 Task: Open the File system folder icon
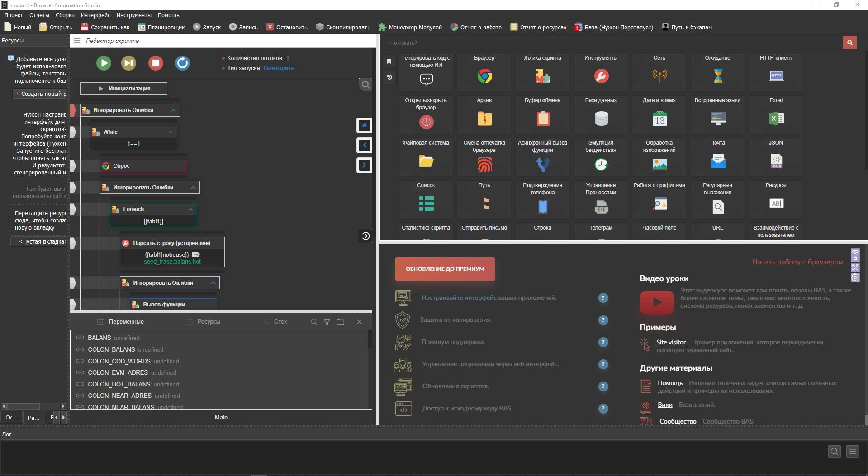pos(426,161)
